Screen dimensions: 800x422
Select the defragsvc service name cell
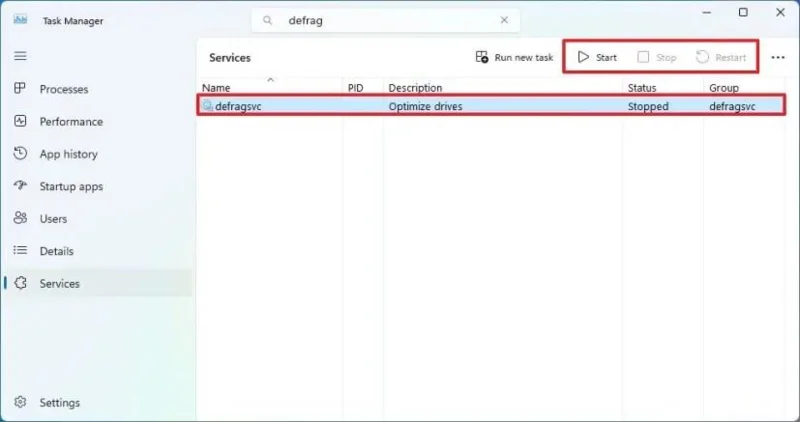point(238,107)
